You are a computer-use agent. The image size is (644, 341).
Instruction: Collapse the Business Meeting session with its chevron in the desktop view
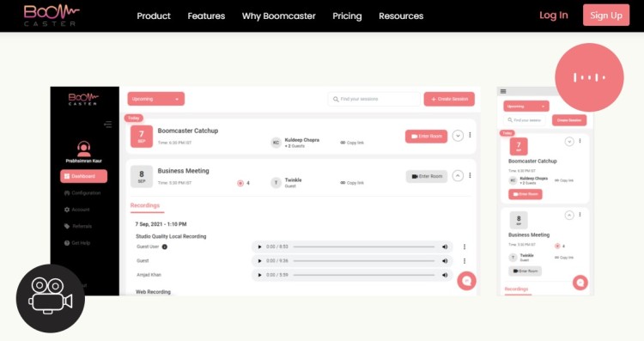tap(458, 176)
